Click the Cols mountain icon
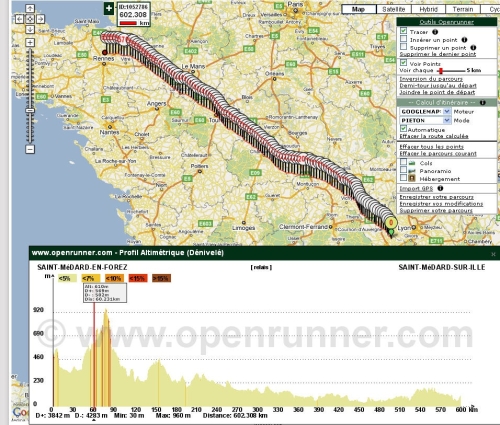Screen dimensions: 500x425 pyautogui.click(x=412, y=163)
